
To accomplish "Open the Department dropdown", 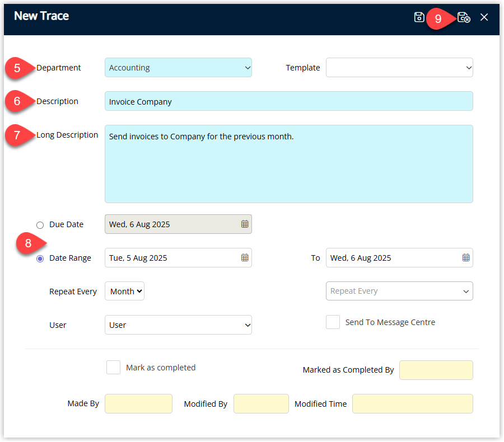I will pos(178,68).
